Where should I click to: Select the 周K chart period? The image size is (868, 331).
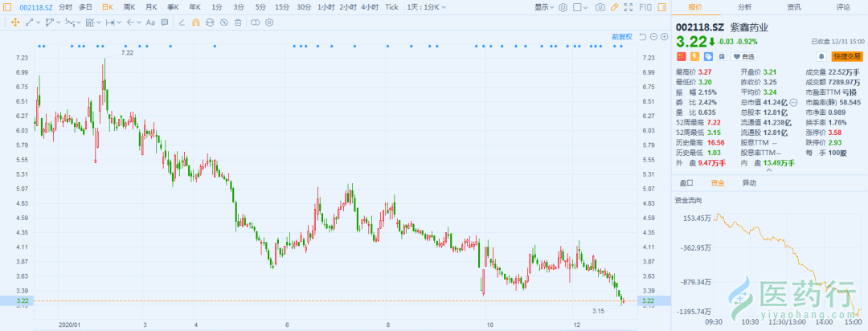tap(129, 7)
